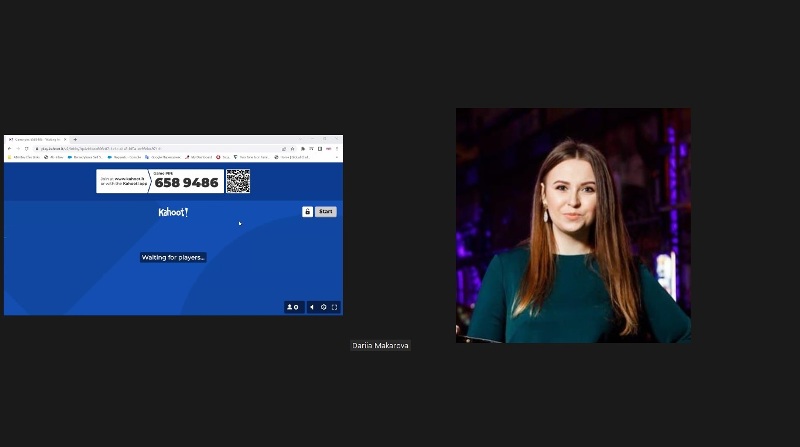This screenshot has width=800, height=447.
Task: Open the browser three-dot menu
Action: click(x=337, y=148)
